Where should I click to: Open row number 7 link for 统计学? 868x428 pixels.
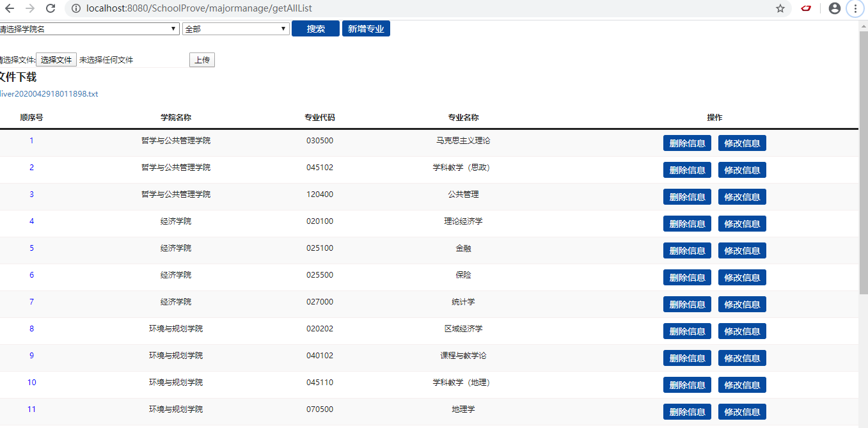(x=31, y=301)
